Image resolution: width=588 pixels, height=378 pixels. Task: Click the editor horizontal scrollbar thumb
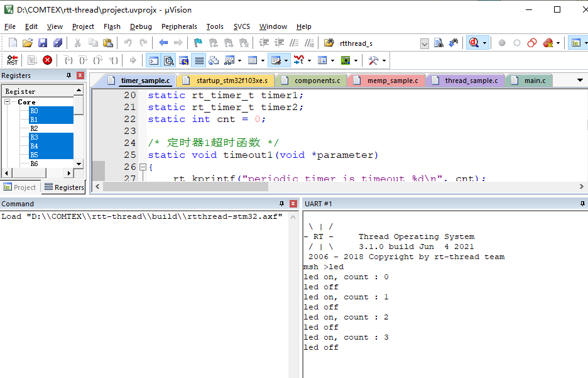point(185,187)
